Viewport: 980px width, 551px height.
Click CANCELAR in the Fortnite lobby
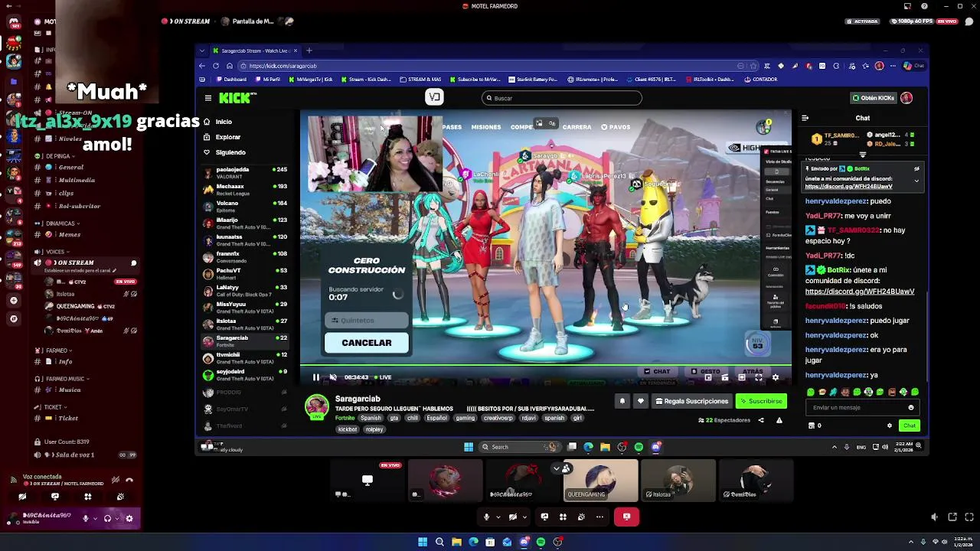click(x=366, y=343)
